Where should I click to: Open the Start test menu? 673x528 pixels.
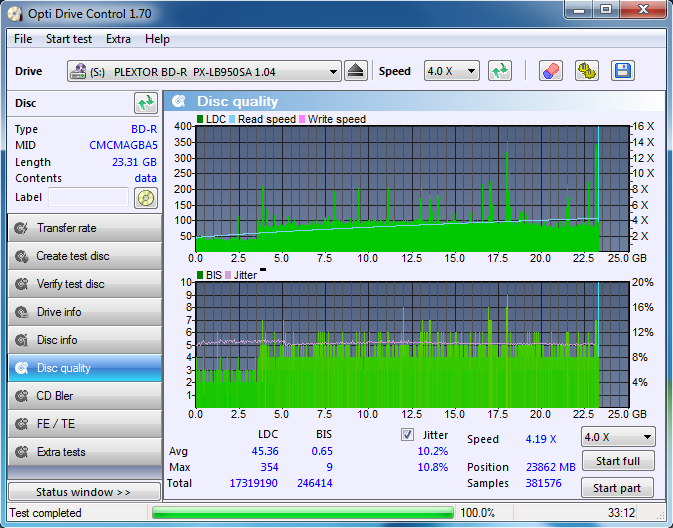69,39
